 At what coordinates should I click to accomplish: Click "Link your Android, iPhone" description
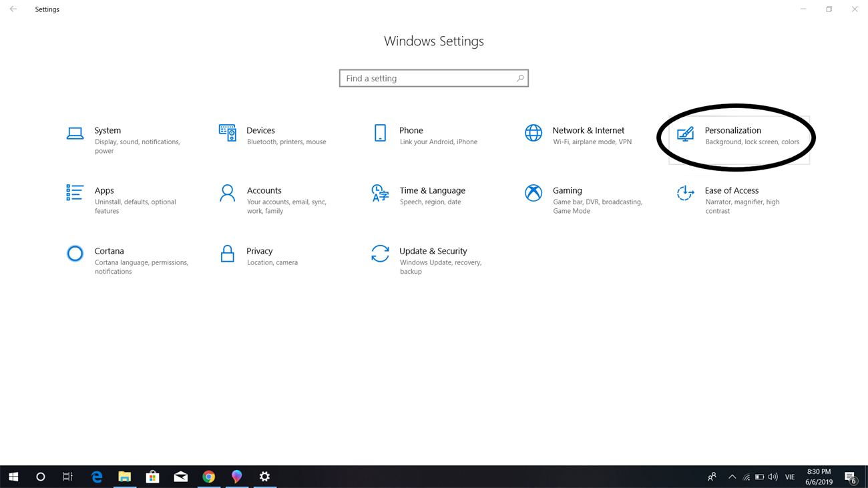(439, 142)
